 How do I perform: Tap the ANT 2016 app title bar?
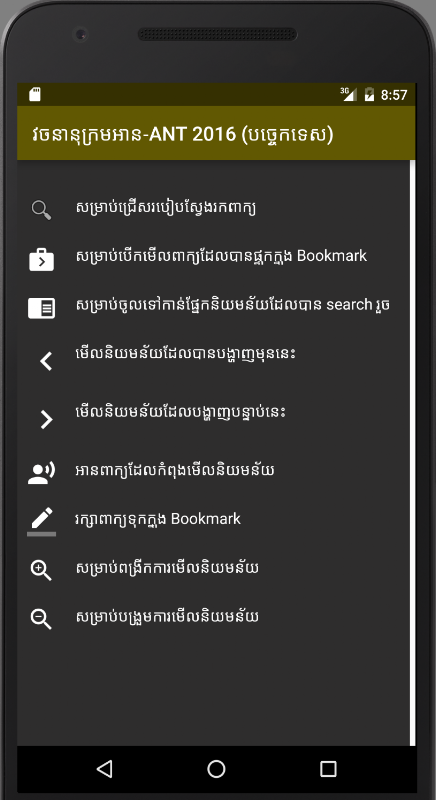point(216,134)
